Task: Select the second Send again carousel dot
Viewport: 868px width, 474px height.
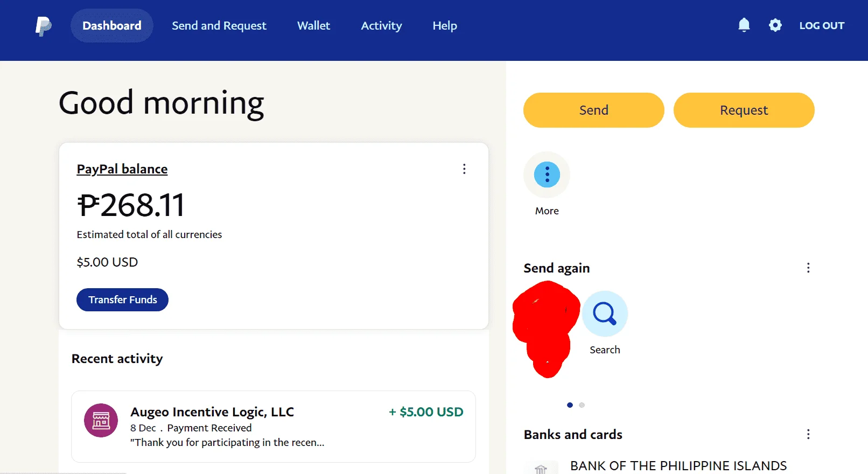Action: click(x=582, y=405)
